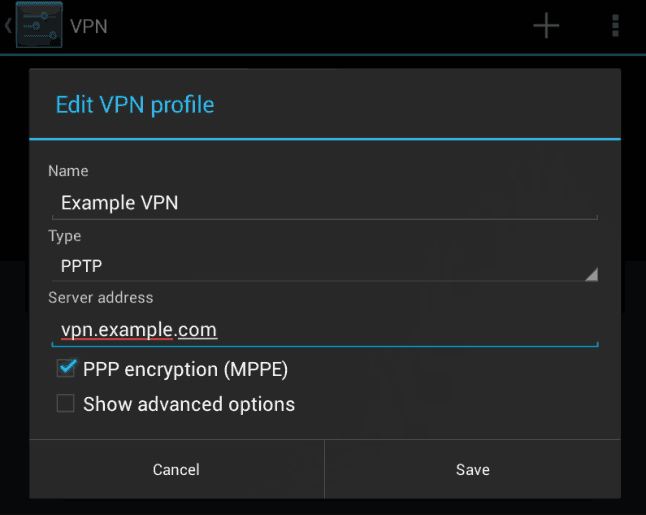
Task: Click the Settings sliders app icon
Action: [39, 26]
